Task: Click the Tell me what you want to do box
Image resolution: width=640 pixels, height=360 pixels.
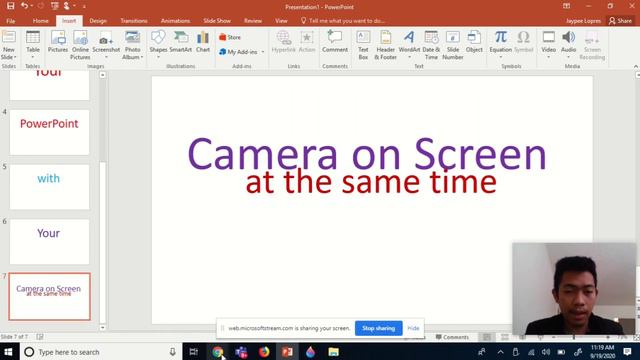Action: point(343,21)
